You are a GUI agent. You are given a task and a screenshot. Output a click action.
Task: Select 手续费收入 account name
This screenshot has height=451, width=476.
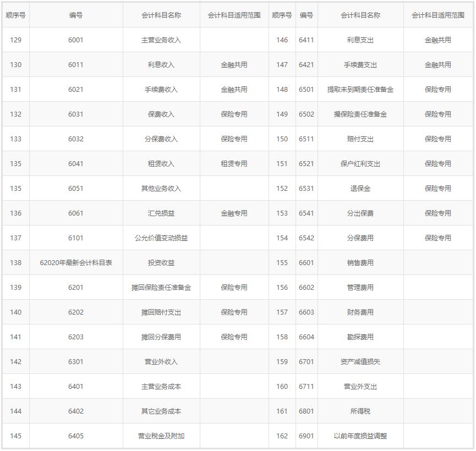tap(161, 90)
